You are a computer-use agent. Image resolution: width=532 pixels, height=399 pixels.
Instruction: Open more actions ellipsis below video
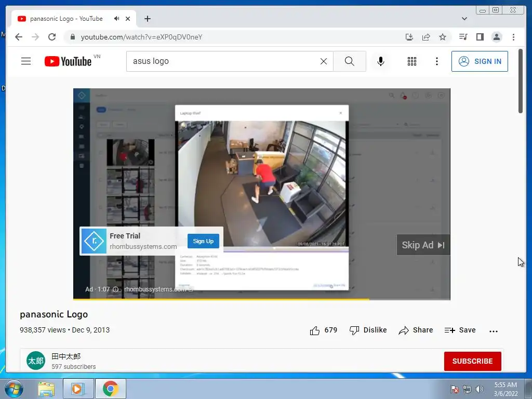tap(494, 331)
